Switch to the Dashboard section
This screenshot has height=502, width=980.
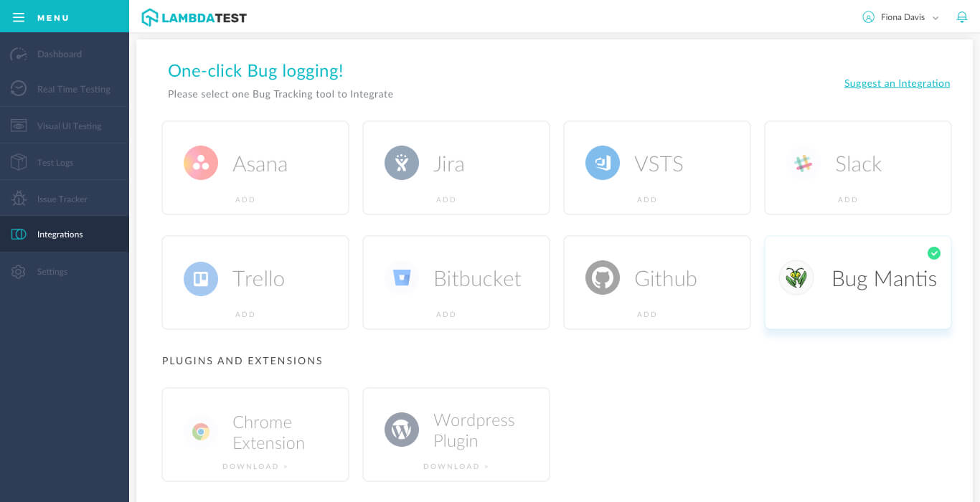click(x=60, y=54)
